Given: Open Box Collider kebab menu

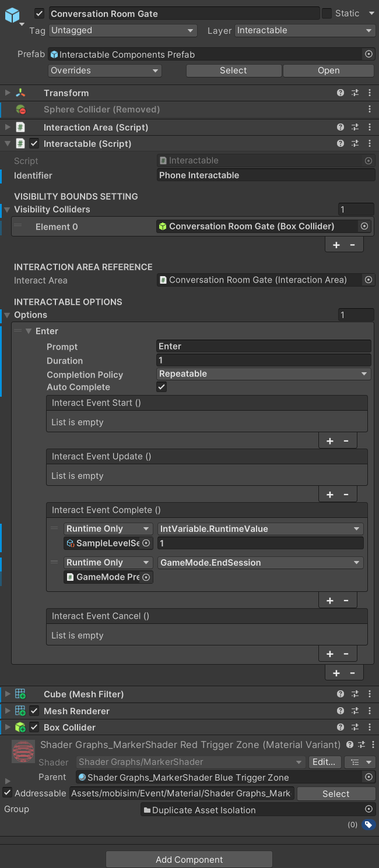Looking at the screenshot, I should point(370,727).
